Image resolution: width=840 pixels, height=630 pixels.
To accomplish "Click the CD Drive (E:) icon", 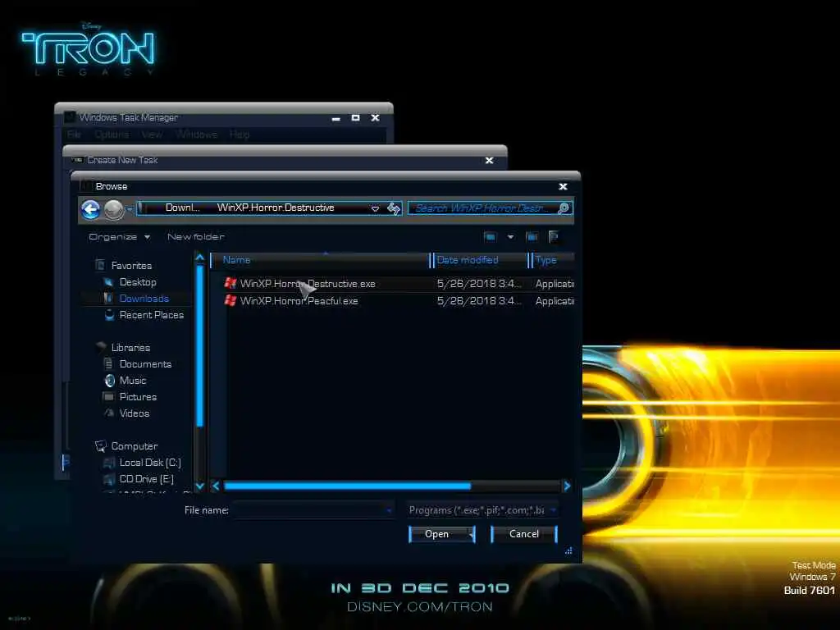I will pyautogui.click(x=109, y=479).
